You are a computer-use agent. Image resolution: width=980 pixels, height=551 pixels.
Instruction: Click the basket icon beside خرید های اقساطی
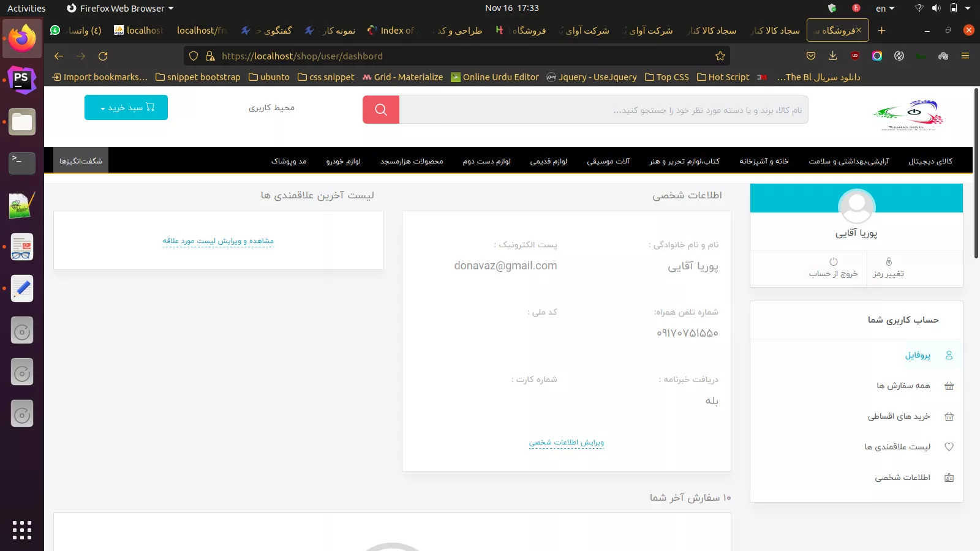(949, 416)
